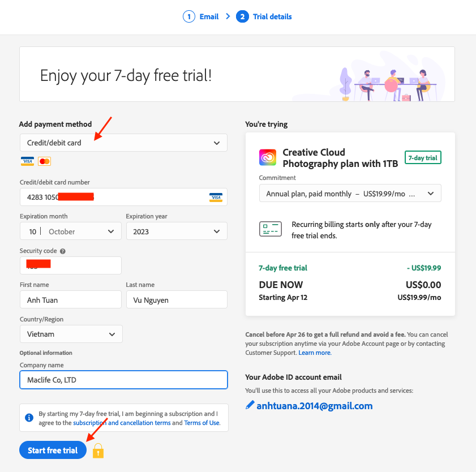476x472 pixels.
Task: Go to step 1 Email
Action: [201, 16]
